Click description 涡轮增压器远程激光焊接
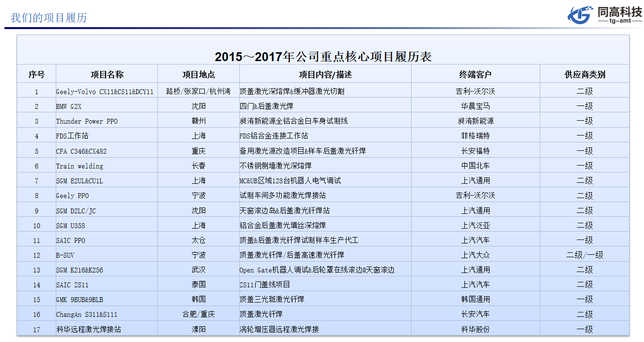 279,330
